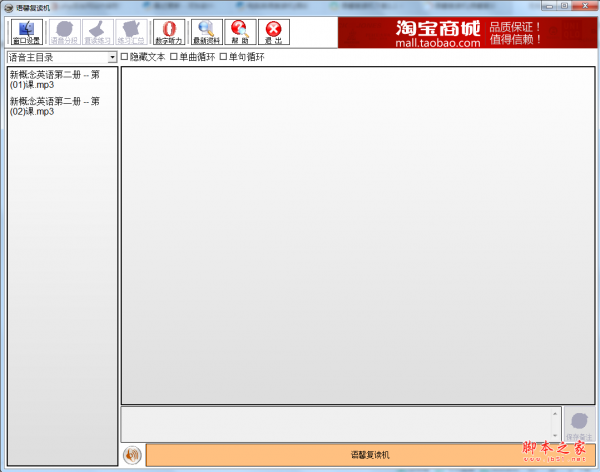Check the 单句循环 option
600x472 pixels.
click(223, 57)
